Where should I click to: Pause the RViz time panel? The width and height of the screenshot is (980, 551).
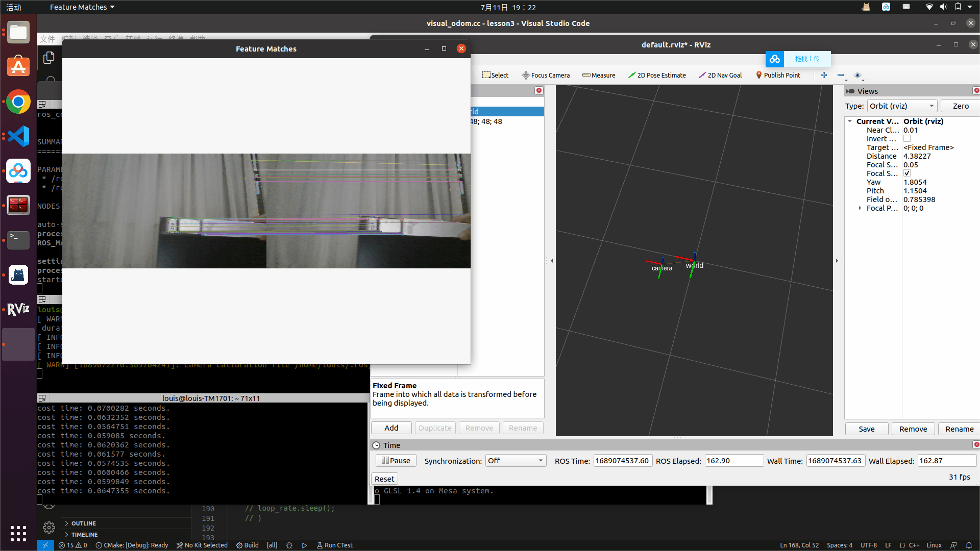396,460
